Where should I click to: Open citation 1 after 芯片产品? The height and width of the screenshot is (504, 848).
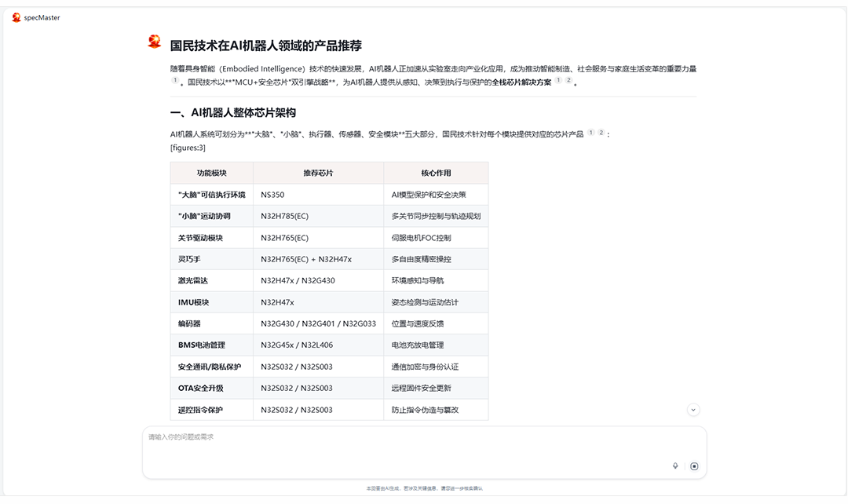pyautogui.click(x=590, y=133)
